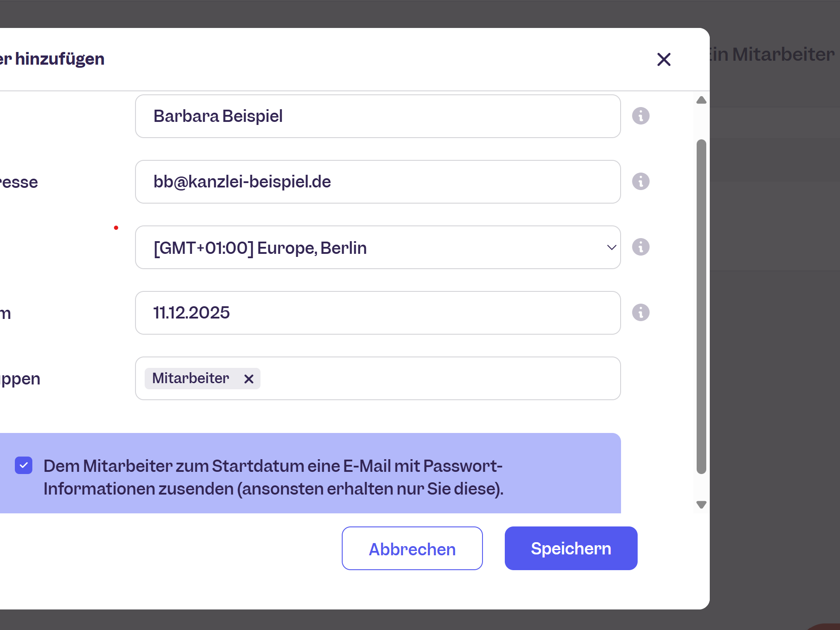Click the name field with Barbara Beispiel
This screenshot has width=840, height=630.
click(x=378, y=116)
